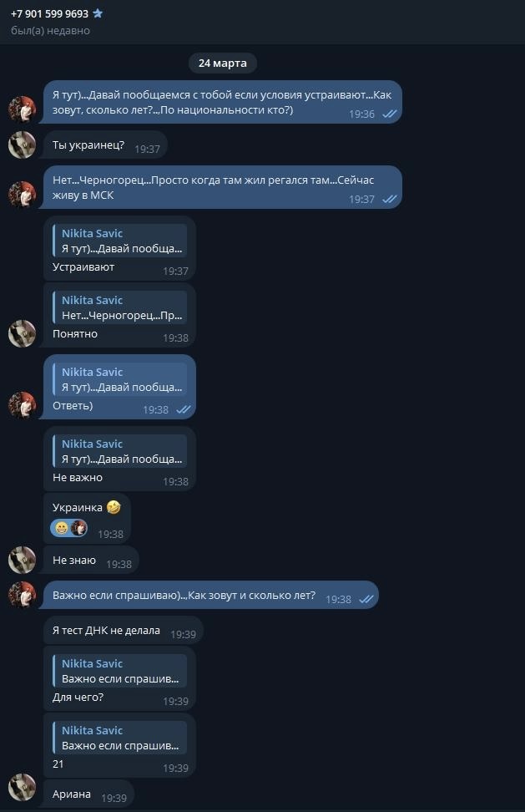Click the reaction badge under "Украинка"
The height and width of the screenshot is (812, 525).
(x=70, y=528)
